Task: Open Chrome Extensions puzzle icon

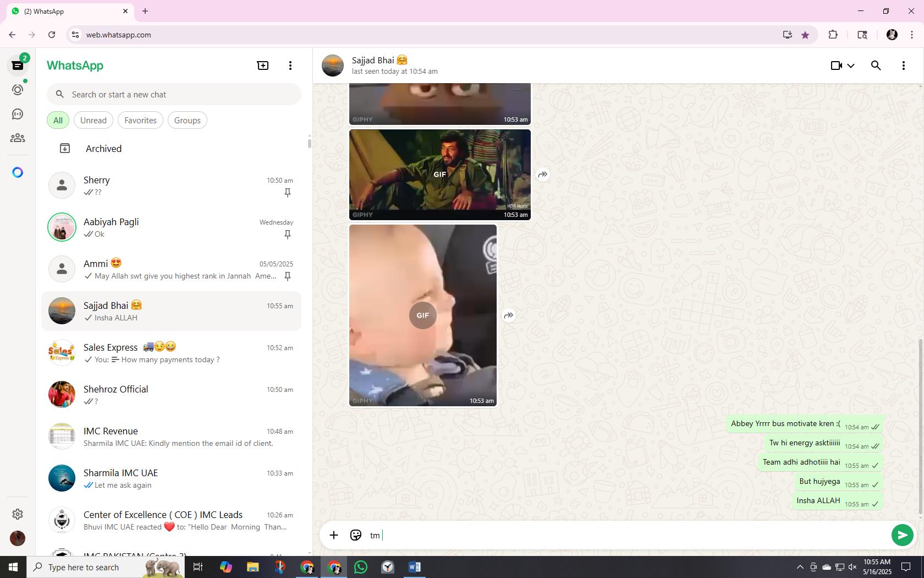Action: (x=833, y=35)
